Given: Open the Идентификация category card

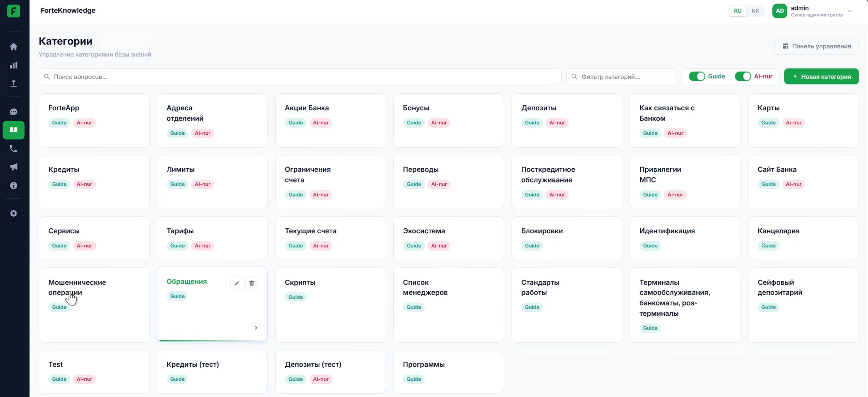Looking at the screenshot, I should click(x=685, y=238).
